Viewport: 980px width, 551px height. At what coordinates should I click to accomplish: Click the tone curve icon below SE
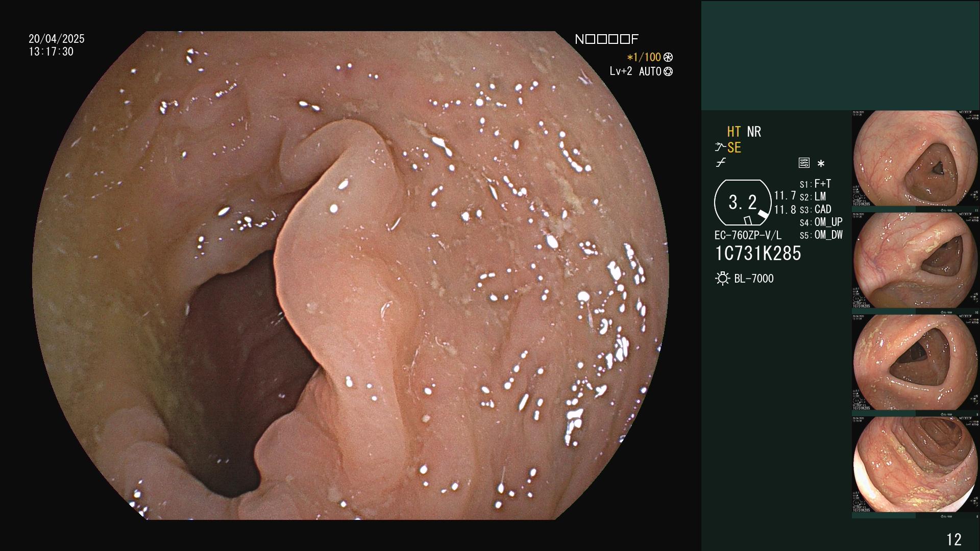(721, 163)
